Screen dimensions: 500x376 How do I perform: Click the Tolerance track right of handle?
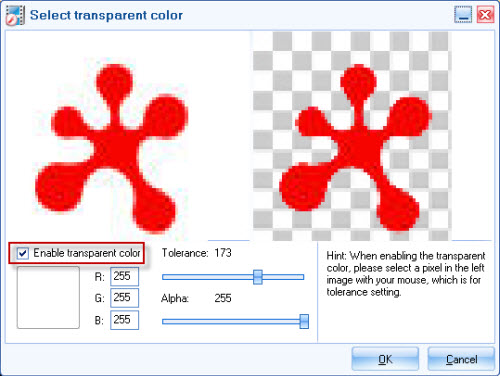pyautogui.click(x=283, y=277)
